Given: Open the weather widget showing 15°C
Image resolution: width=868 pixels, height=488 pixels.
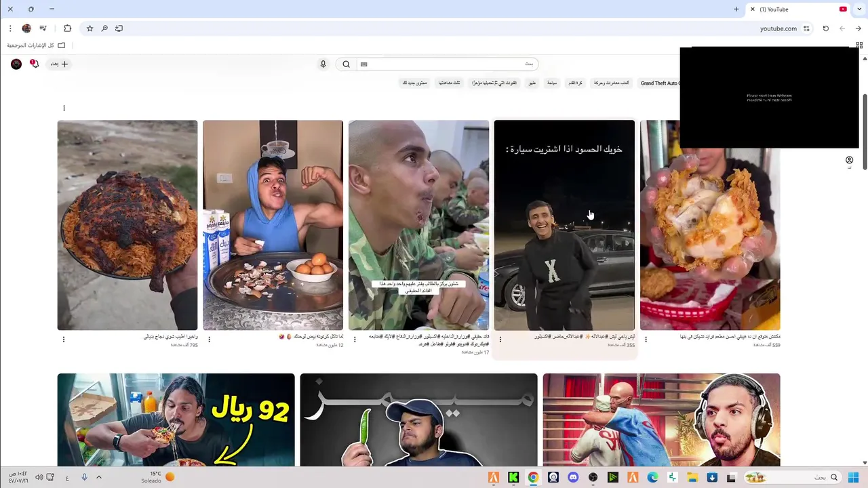Looking at the screenshot, I should click(158, 477).
